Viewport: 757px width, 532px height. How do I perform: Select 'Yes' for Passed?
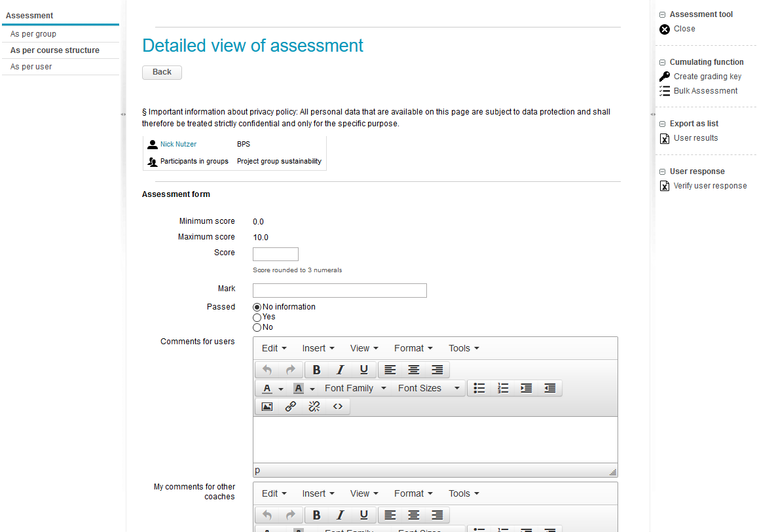[x=257, y=317]
